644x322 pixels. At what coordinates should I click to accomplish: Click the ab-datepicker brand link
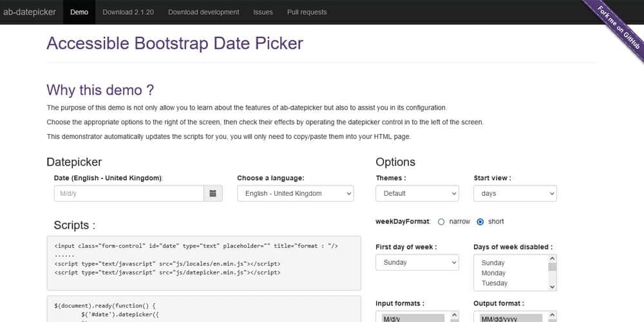pyautogui.click(x=30, y=12)
